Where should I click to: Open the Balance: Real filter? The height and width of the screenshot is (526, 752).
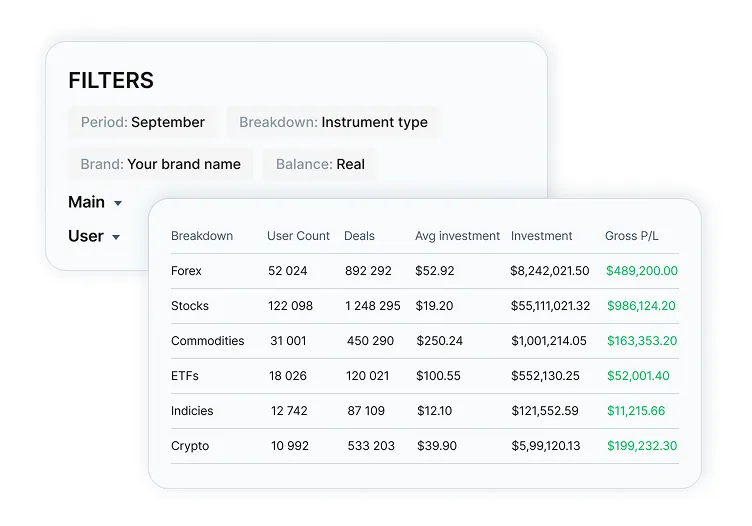(320, 164)
